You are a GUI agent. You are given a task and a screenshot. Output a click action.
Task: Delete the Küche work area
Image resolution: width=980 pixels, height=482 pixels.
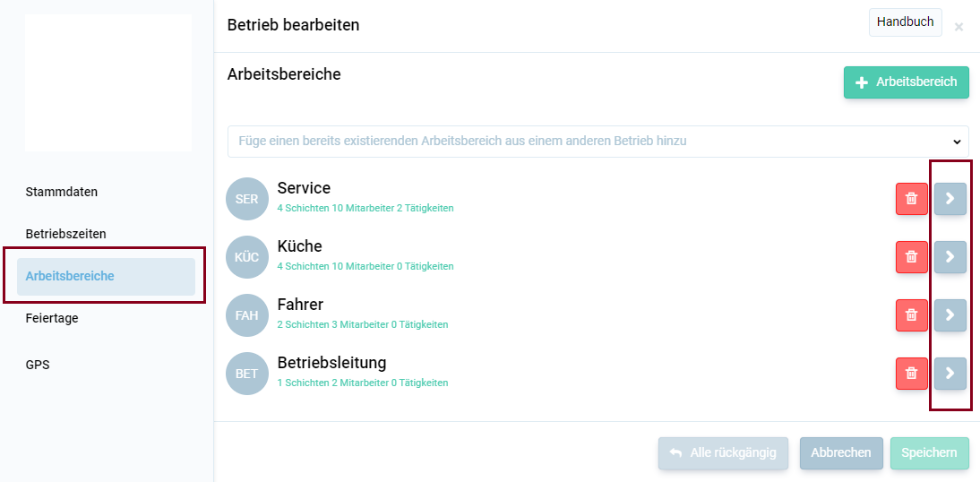911,257
